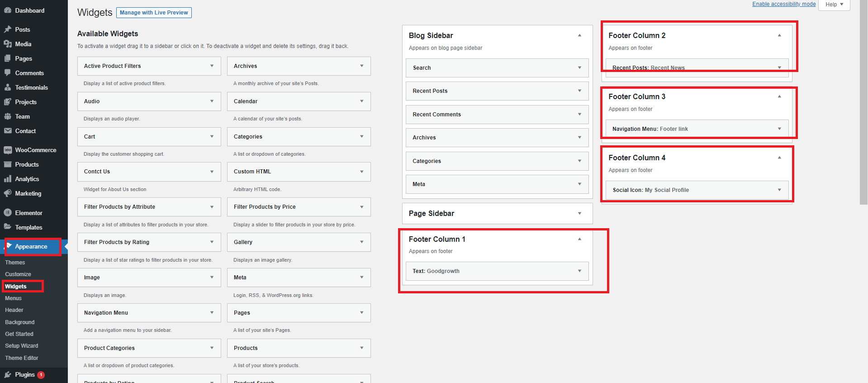The height and width of the screenshot is (383, 868).
Task: Open the Themes submenu item
Action: (x=15, y=263)
